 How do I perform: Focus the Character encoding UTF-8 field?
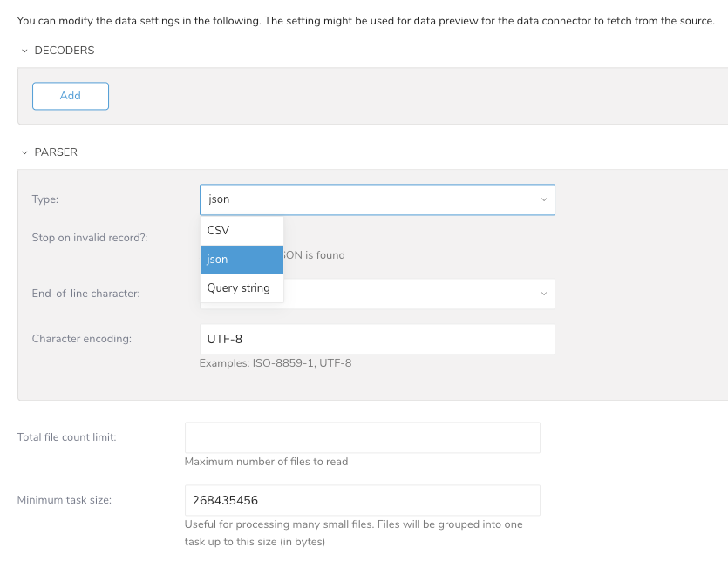[x=377, y=339]
